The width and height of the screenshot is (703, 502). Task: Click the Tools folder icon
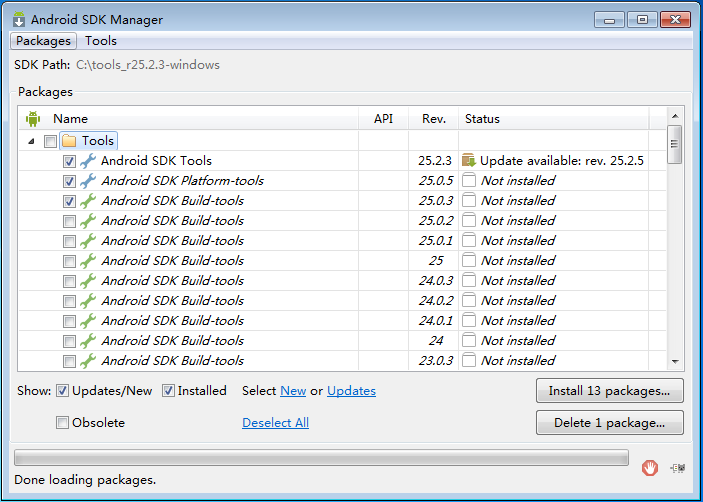click(x=69, y=141)
